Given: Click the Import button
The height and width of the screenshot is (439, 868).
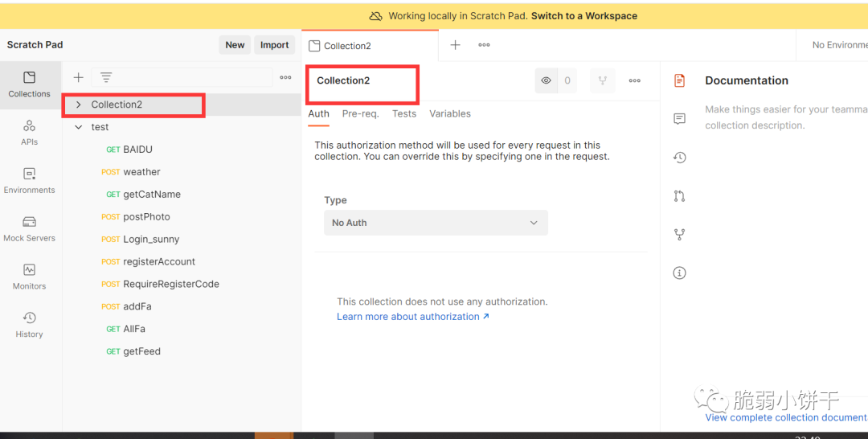Looking at the screenshot, I should click(x=275, y=45).
